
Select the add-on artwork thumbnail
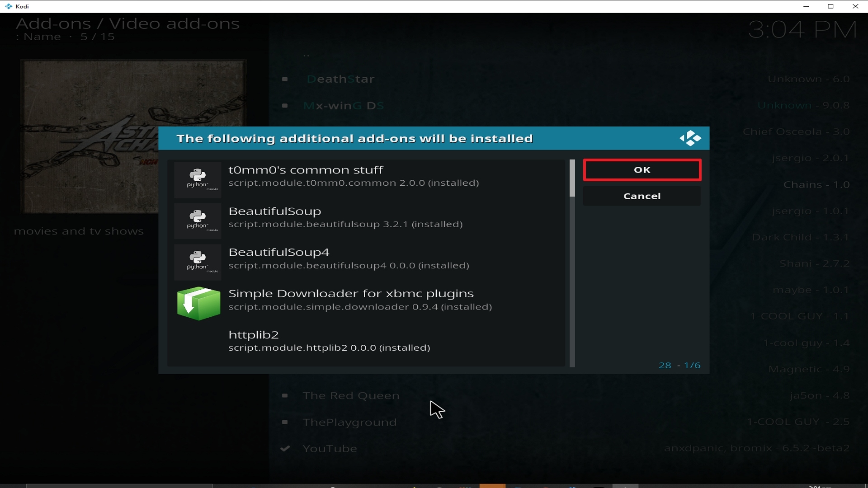(133, 136)
